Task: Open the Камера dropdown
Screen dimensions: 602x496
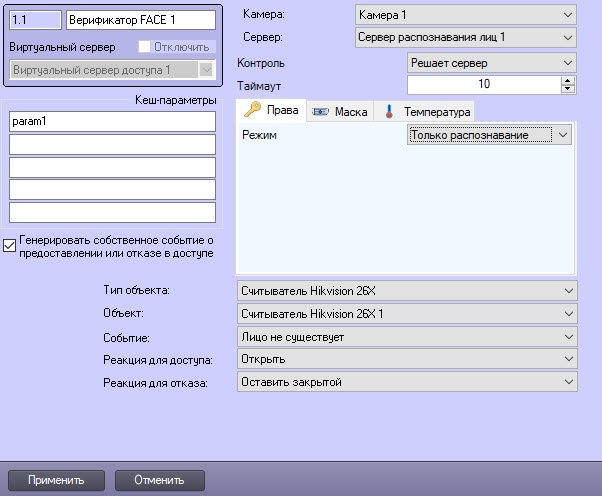Action: pos(467,16)
